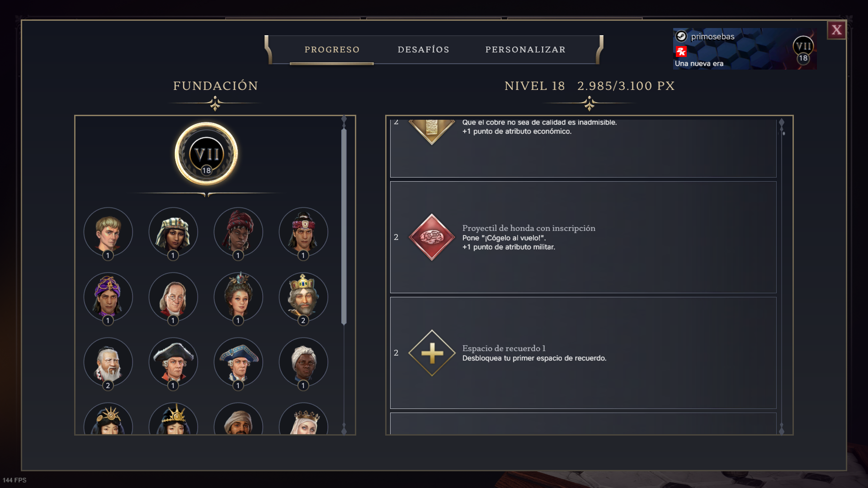
Task: Select the Progreso tab
Action: click(x=332, y=50)
